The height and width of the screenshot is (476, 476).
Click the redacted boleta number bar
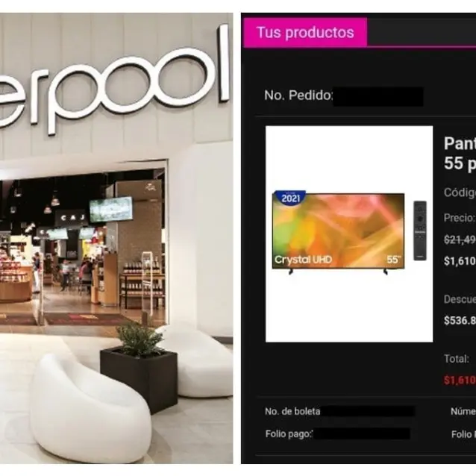point(367,411)
